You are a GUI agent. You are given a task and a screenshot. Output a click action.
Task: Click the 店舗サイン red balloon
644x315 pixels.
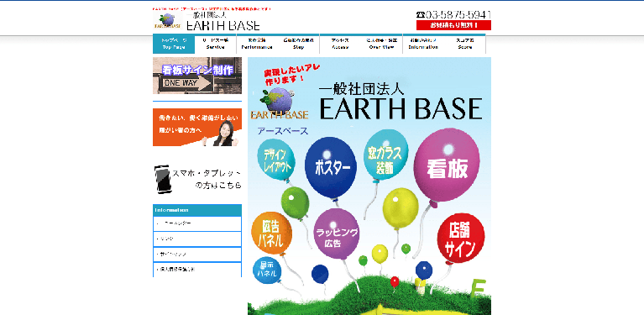(x=461, y=239)
